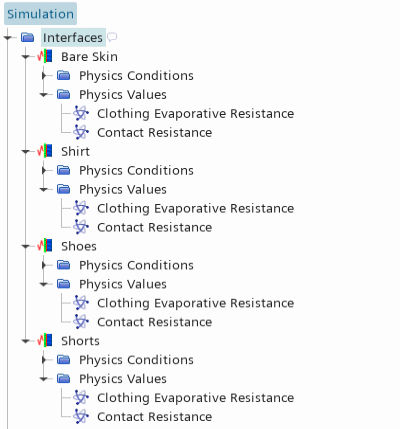The width and height of the screenshot is (400, 429).
Task: Click the Interfaces folder icon
Action: [x=27, y=37]
